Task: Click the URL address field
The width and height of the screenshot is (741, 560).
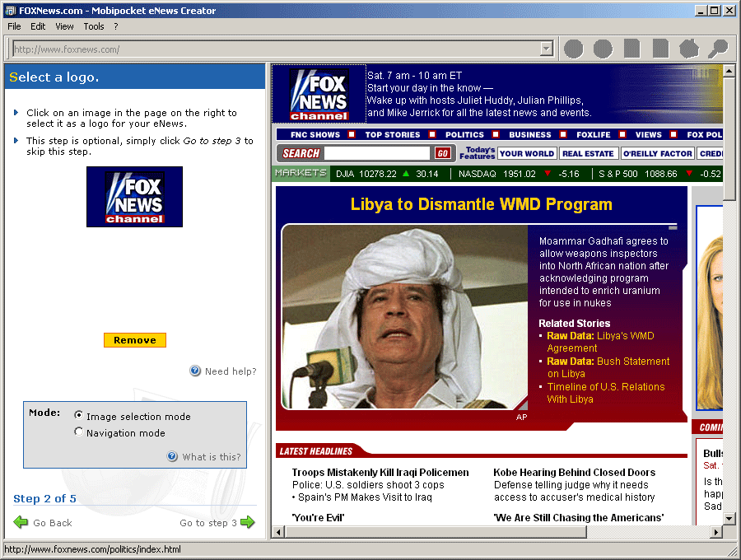Action: tap(277, 49)
